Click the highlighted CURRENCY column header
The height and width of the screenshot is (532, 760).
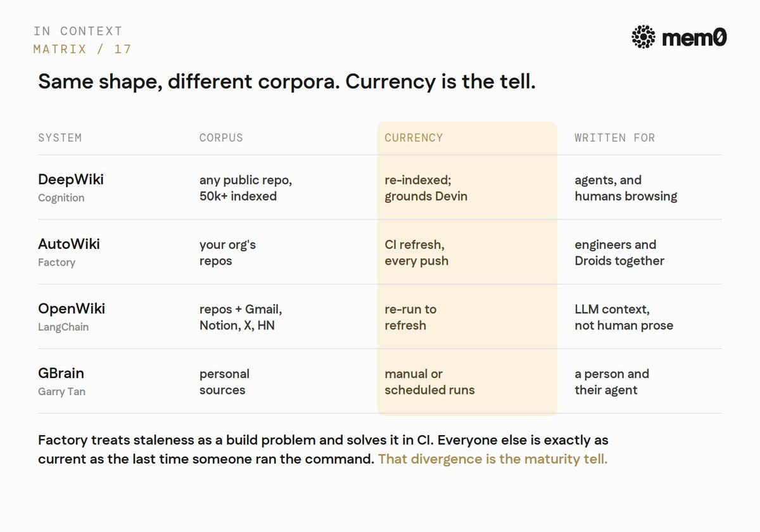(414, 137)
